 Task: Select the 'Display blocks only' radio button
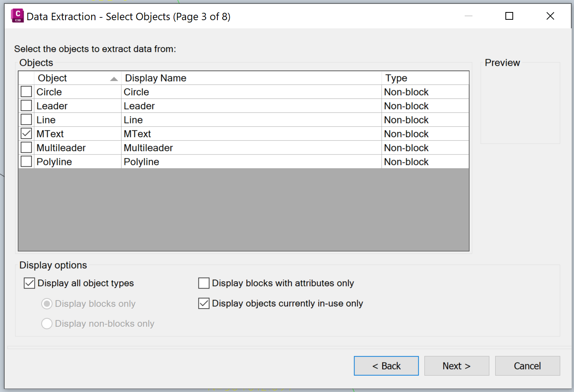(47, 304)
